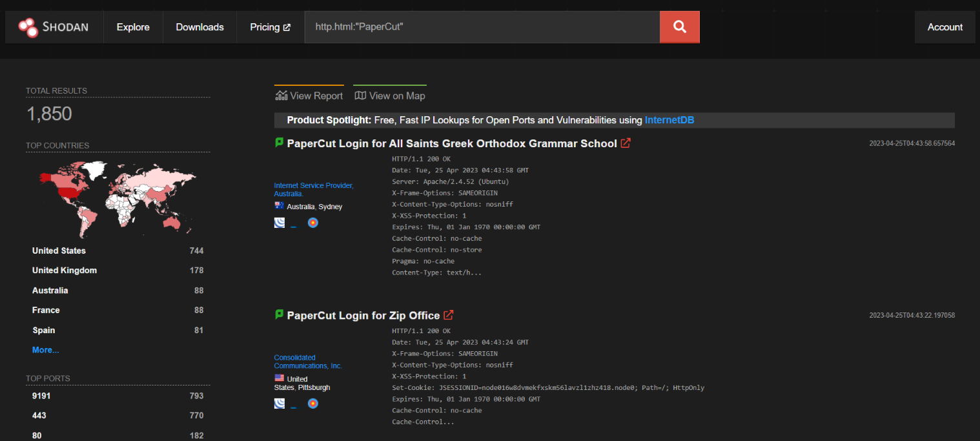Click the Shodan logo

click(54, 26)
